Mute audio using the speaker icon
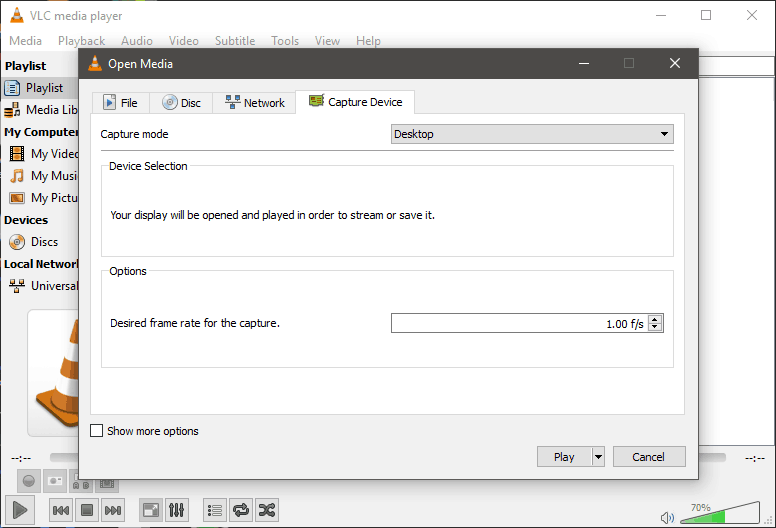The image size is (776, 528). pyautogui.click(x=667, y=518)
